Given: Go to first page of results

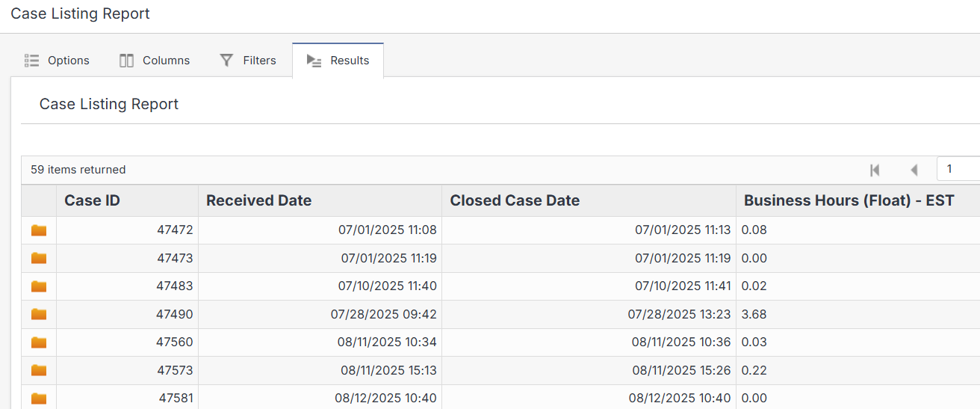Looking at the screenshot, I should coord(875,170).
